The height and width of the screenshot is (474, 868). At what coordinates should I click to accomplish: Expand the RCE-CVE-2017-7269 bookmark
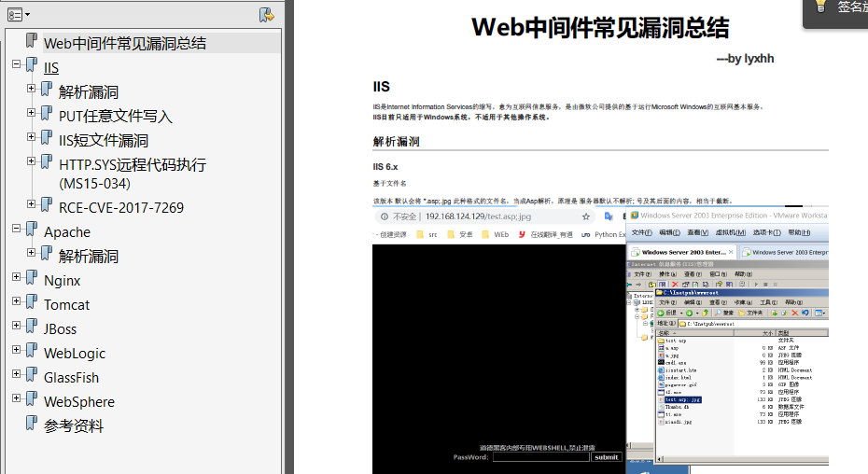click(32, 204)
